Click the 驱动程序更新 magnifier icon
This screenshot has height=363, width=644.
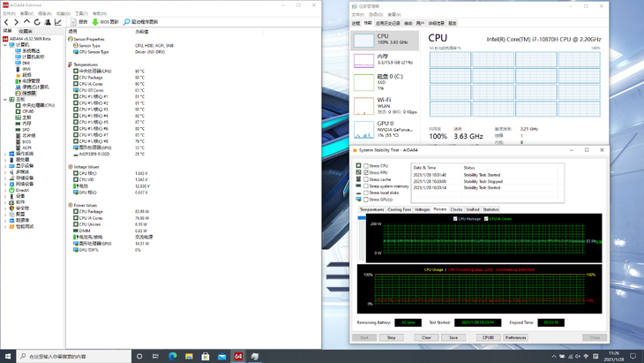tap(126, 22)
